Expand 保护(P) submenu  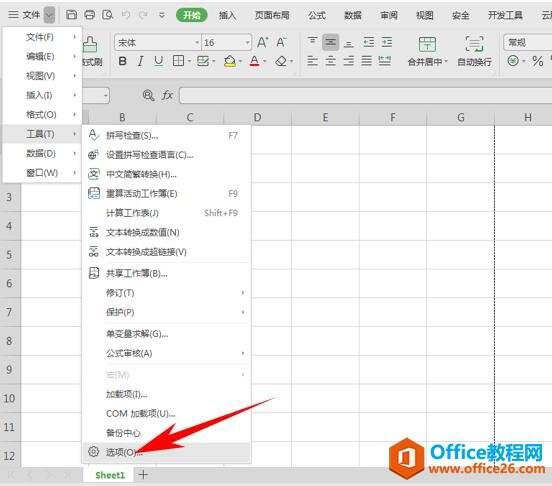point(166,312)
